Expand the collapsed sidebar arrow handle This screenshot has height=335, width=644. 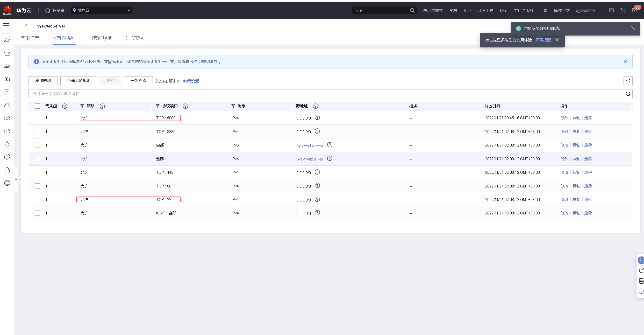16,179
